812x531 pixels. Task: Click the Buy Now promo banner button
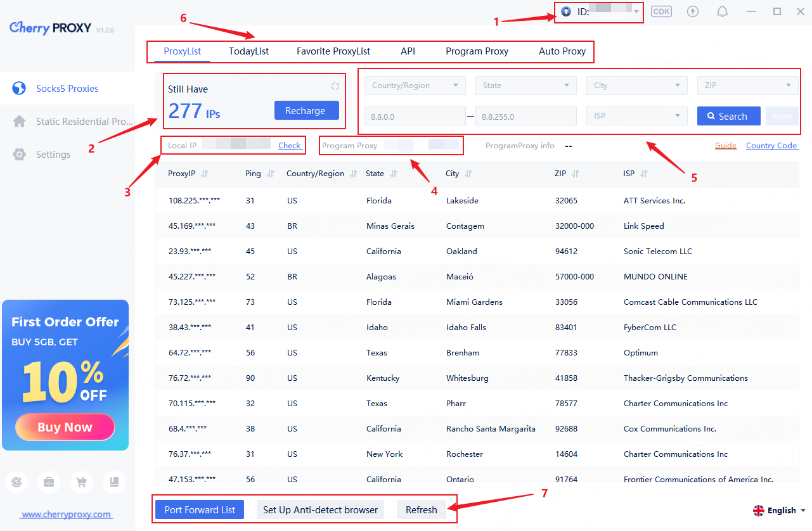(65, 427)
